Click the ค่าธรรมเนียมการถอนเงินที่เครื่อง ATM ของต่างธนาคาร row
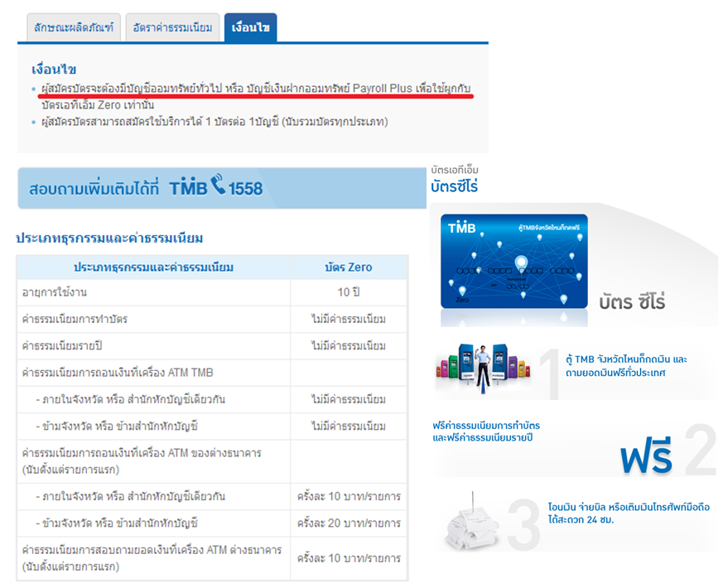This screenshot has width=728, height=588. [212, 461]
